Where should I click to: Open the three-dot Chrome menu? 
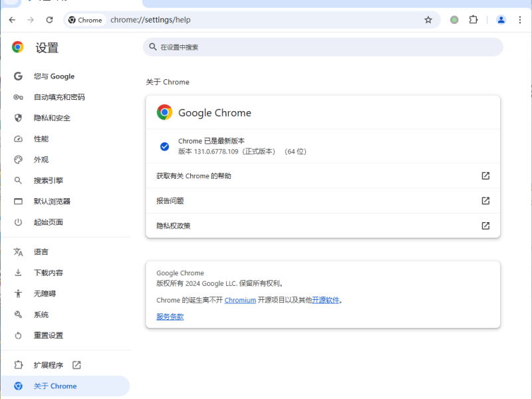pyautogui.click(x=520, y=20)
